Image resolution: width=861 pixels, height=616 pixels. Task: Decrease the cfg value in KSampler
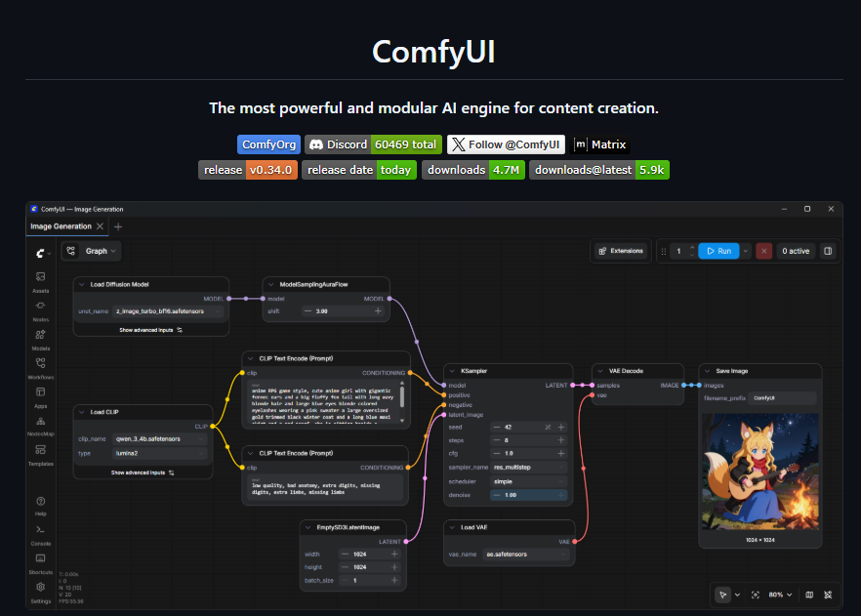(x=496, y=454)
